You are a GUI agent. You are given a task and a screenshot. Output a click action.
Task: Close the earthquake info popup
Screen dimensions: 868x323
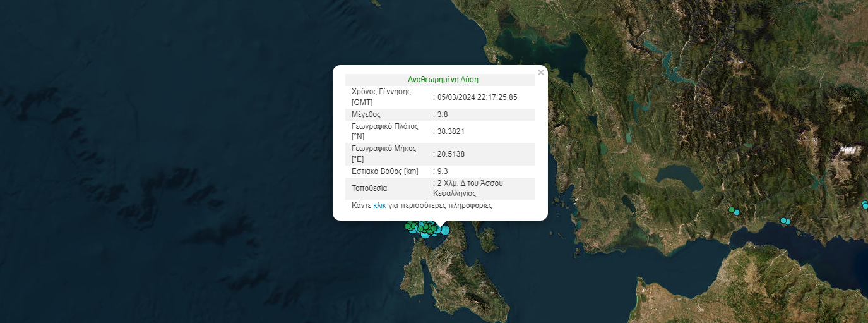point(540,73)
